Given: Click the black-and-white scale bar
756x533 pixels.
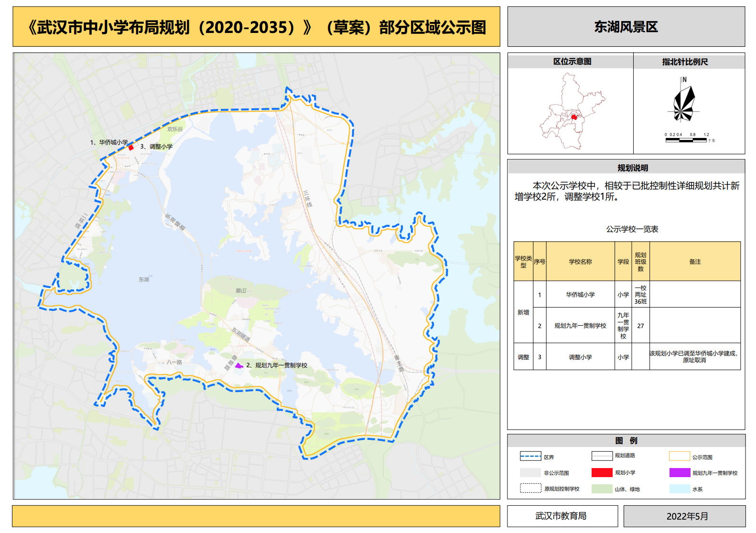Looking at the screenshot, I should click(686, 140).
